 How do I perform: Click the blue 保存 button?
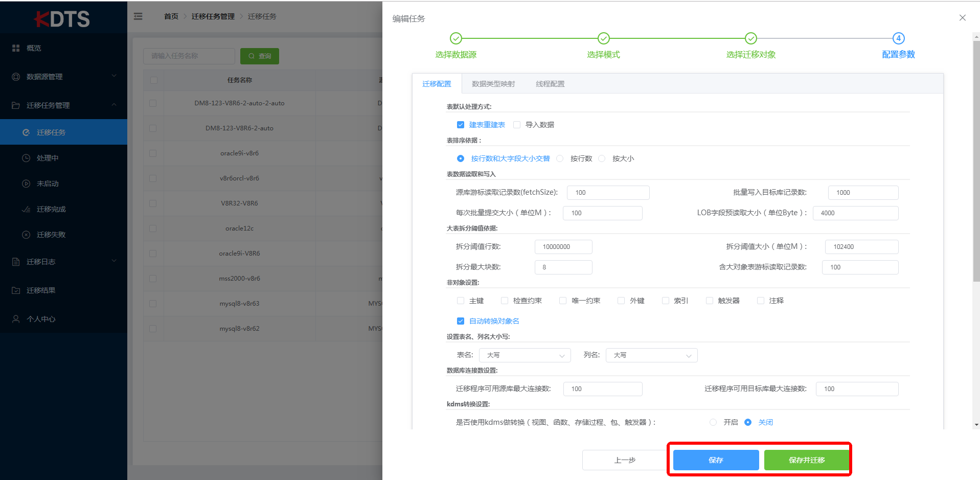coord(716,460)
